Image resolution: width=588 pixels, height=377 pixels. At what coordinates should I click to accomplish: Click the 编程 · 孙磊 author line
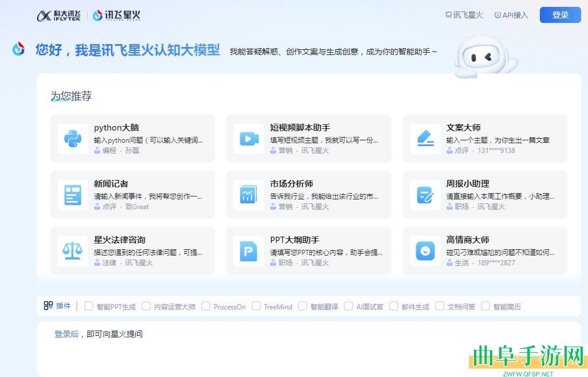[x=116, y=150]
